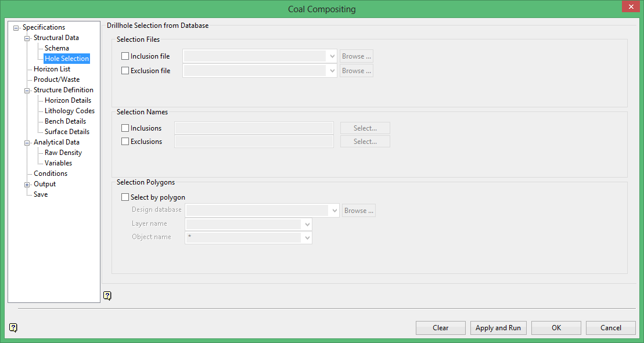Toggle the Select by polygon checkbox
Viewport: 644px width, 343px height.
click(125, 197)
